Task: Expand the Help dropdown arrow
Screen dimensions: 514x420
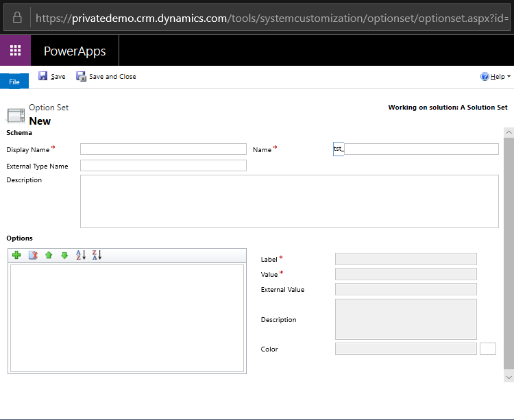Action: 509,77
